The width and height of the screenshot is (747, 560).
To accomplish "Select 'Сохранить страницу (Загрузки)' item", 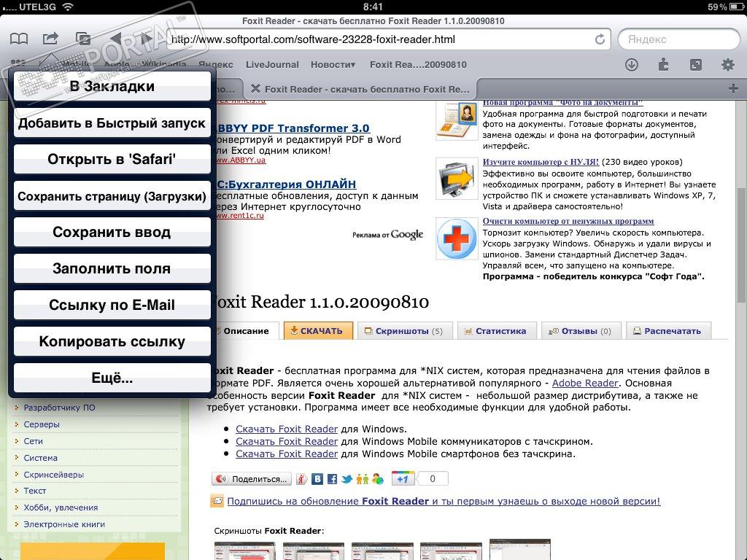I will click(112, 195).
